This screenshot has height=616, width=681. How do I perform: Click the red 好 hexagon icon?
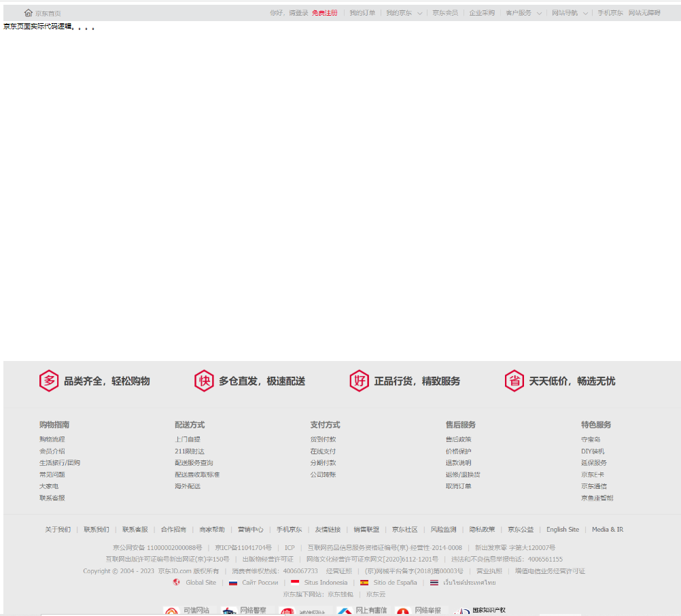tap(359, 381)
